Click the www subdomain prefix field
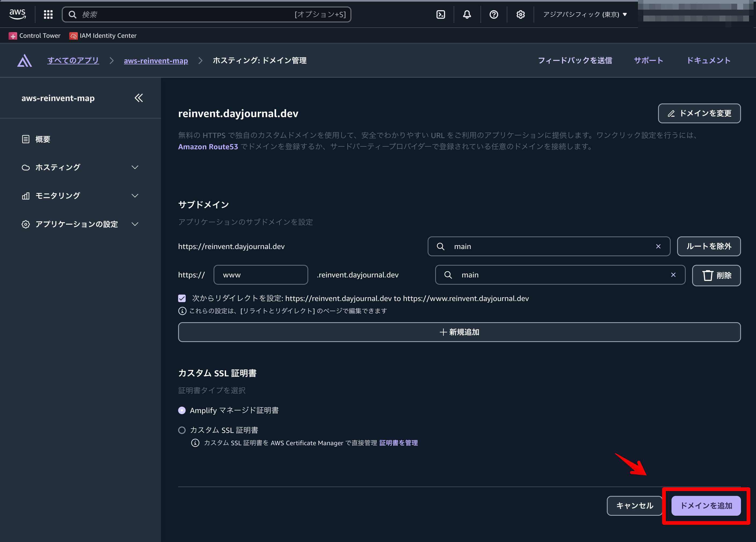Image resolution: width=756 pixels, height=542 pixels. click(x=260, y=275)
